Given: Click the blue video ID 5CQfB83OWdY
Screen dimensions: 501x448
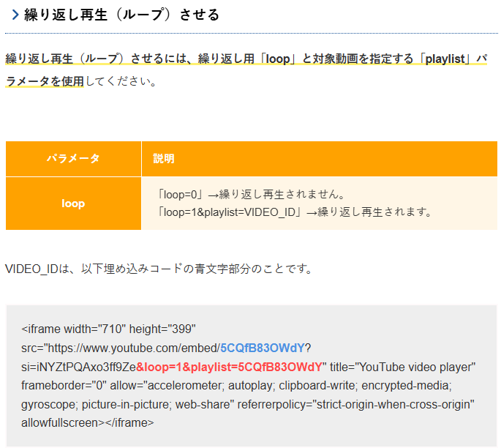Looking at the screenshot, I should [x=263, y=348].
